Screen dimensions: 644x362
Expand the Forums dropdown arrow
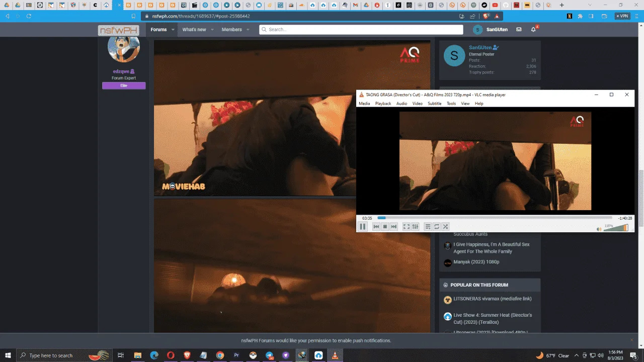[x=173, y=30]
